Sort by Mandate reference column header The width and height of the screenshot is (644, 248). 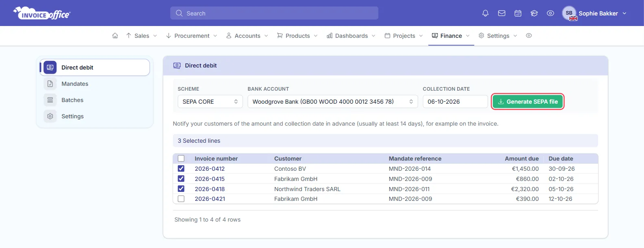tap(415, 159)
